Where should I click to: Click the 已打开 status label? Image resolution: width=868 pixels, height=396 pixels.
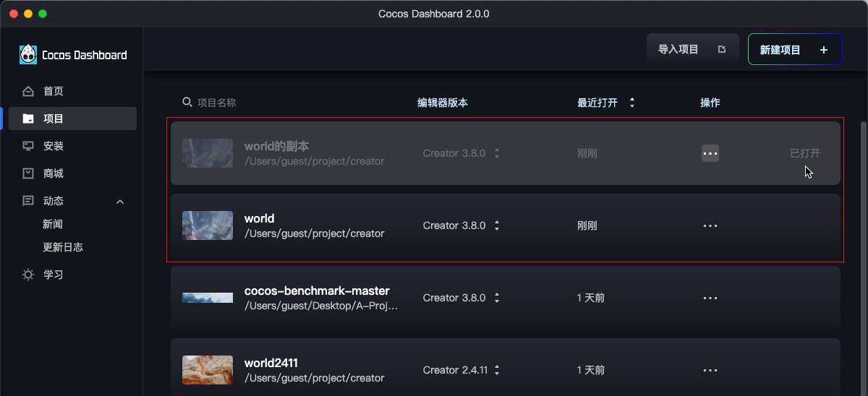(x=805, y=153)
